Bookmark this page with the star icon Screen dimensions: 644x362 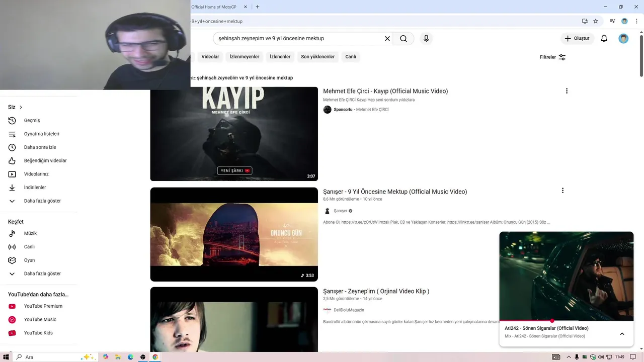click(596, 21)
